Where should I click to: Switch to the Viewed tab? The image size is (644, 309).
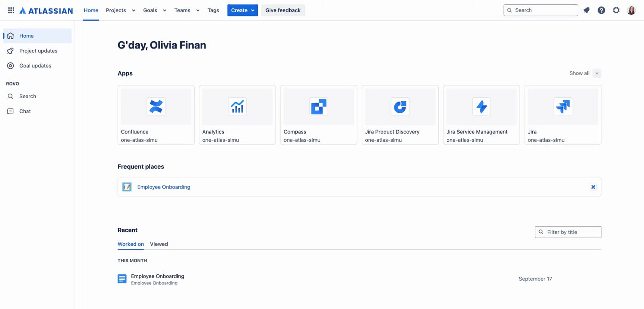click(x=159, y=244)
